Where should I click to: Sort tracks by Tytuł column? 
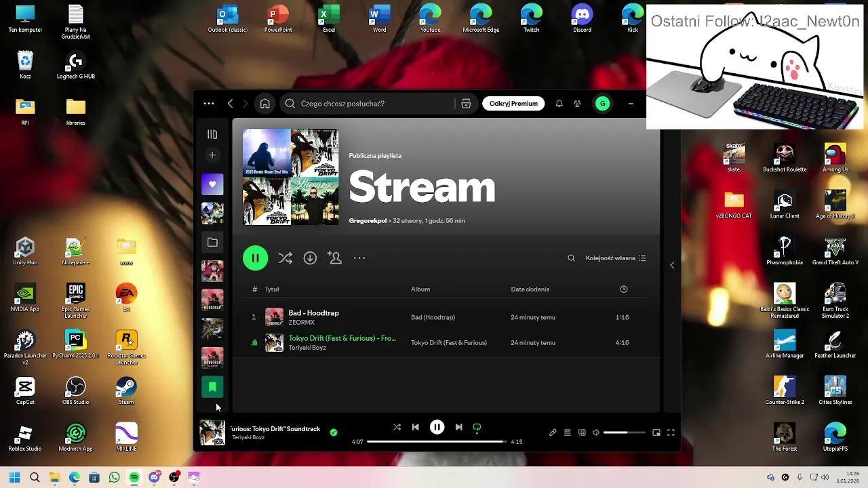pos(272,289)
